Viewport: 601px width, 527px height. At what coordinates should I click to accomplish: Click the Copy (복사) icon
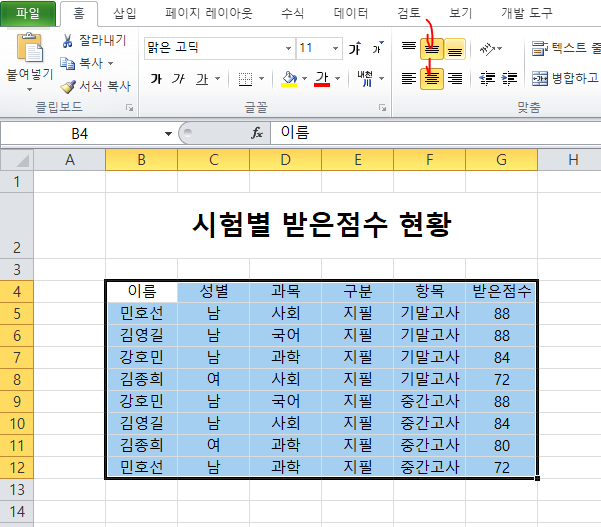tap(67, 63)
